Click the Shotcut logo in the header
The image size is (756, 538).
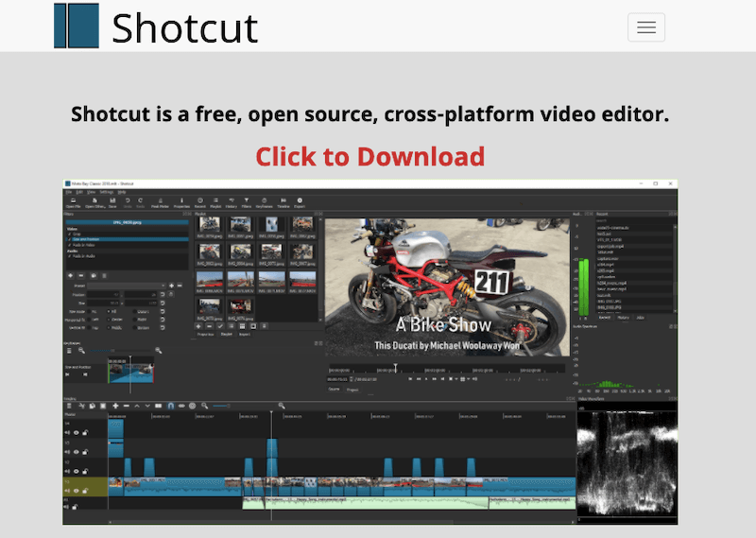156,26
